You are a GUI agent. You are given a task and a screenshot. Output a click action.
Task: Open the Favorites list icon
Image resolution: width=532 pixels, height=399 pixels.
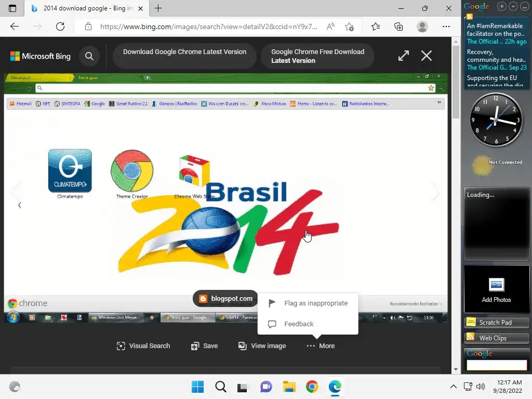(x=376, y=26)
